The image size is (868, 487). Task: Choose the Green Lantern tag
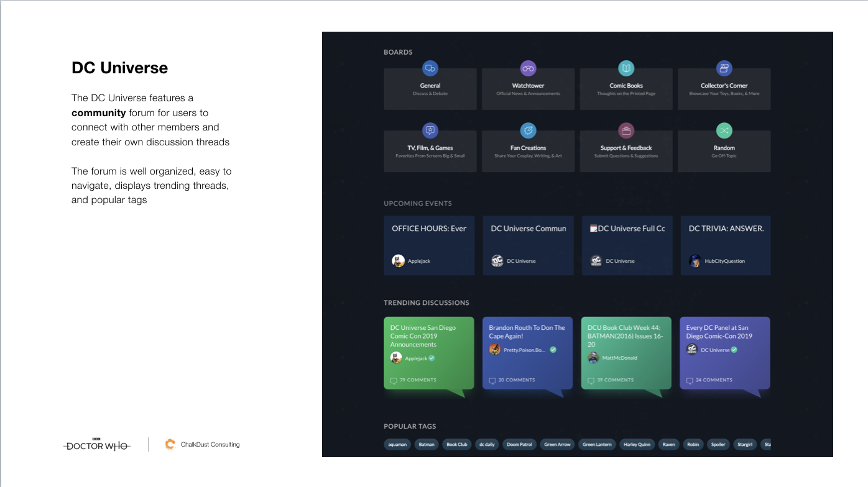click(x=597, y=445)
